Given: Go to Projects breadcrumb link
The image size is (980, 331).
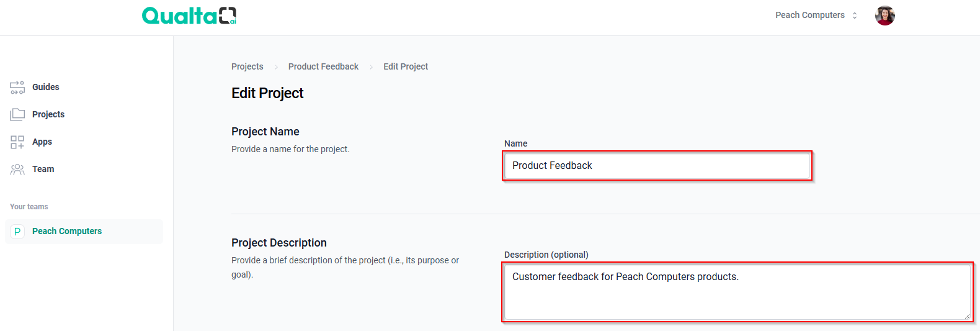Looking at the screenshot, I should click(x=247, y=66).
